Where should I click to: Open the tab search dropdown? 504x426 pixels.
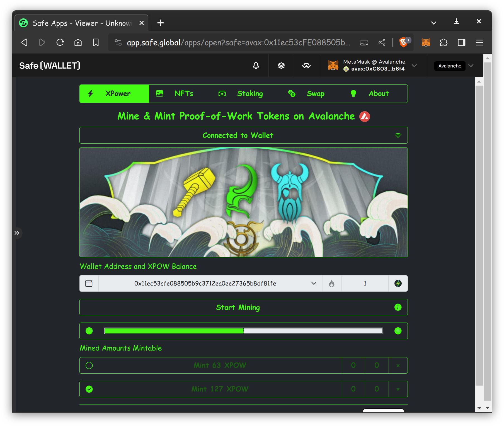point(434,23)
